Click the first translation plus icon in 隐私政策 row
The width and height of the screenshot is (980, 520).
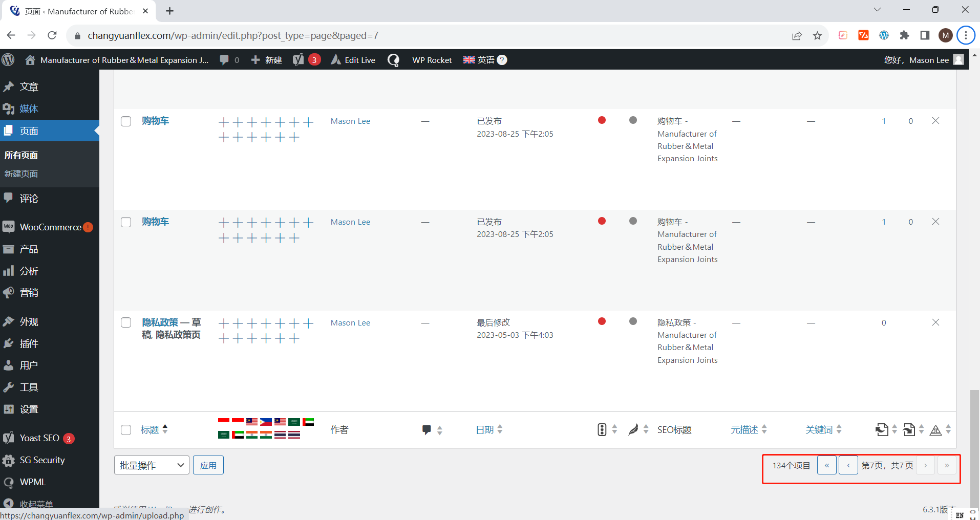[224, 323]
